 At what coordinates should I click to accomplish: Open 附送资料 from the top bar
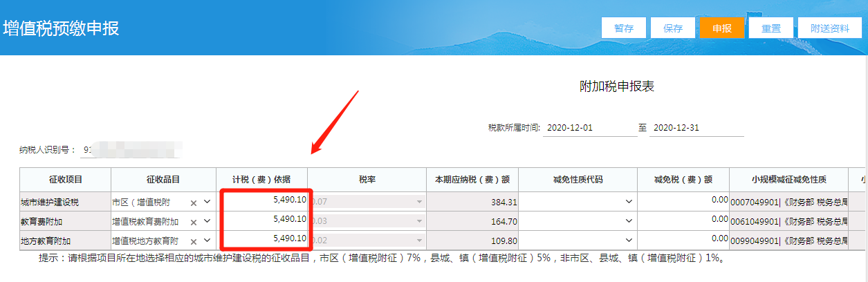[830, 28]
